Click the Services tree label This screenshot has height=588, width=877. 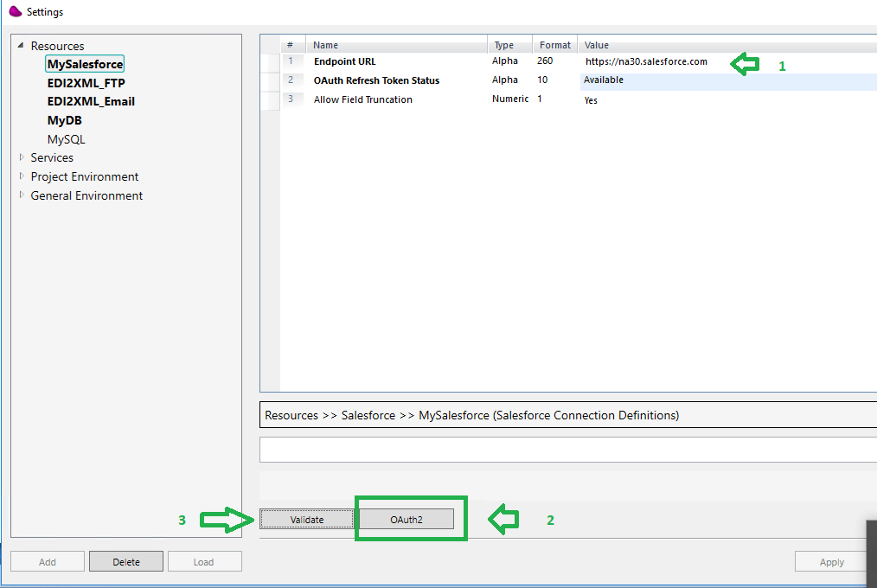point(52,157)
